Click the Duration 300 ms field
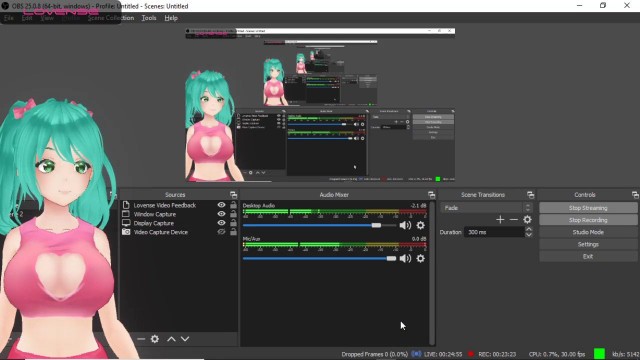 pyautogui.click(x=494, y=232)
